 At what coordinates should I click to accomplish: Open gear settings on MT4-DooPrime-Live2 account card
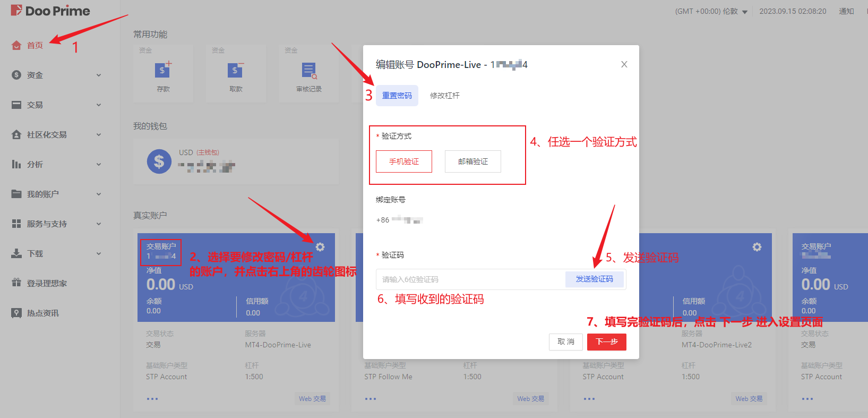[757, 247]
